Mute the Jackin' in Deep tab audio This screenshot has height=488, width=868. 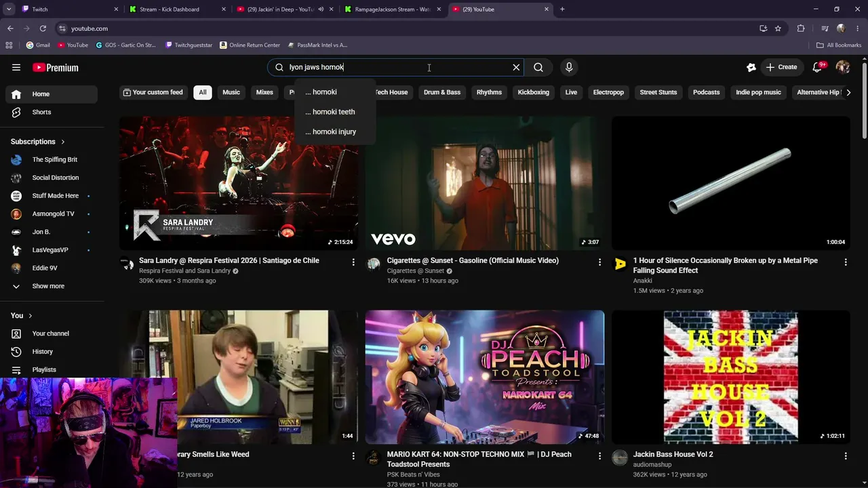click(x=321, y=9)
